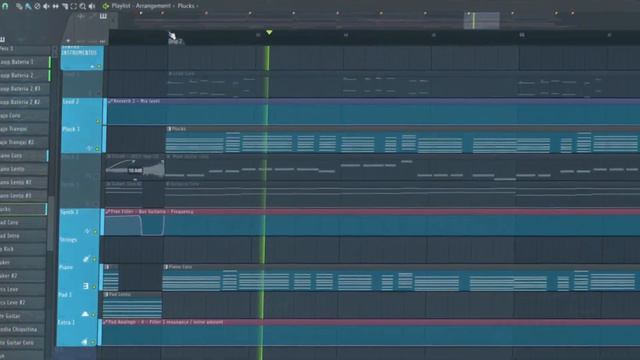
Task: Select Loop Bateria 1 pattern
Action: [x=24, y=62]
